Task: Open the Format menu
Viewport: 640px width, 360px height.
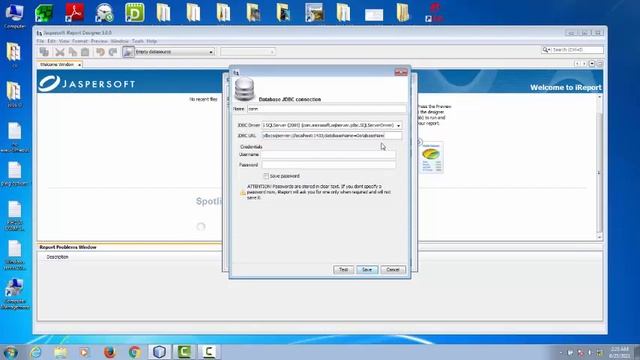Action: point(80,41)
